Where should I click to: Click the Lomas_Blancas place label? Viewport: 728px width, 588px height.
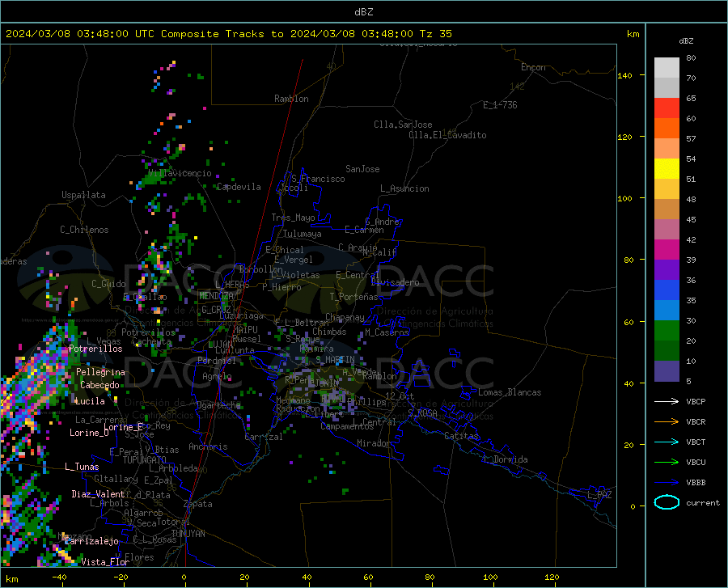(x=510, y=392)
